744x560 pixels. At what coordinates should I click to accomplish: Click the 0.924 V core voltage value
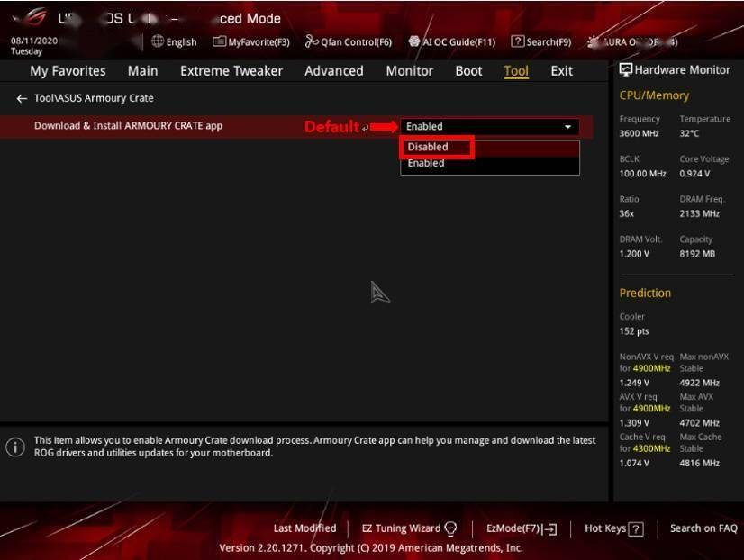pos(694,174)
